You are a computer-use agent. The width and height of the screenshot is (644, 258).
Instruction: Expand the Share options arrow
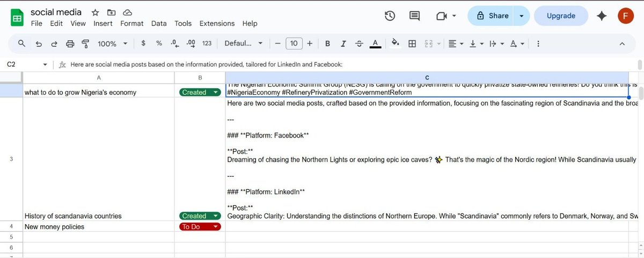(522, 16)
